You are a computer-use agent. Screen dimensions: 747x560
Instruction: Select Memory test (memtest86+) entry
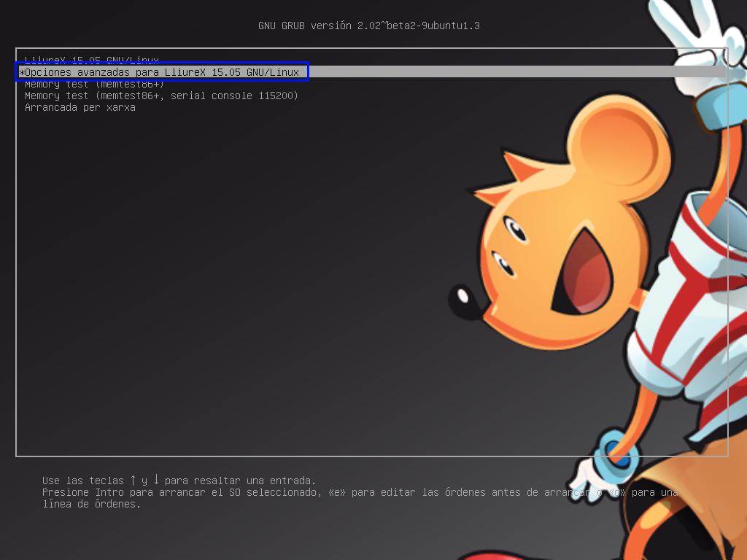[x=94, y=84]
